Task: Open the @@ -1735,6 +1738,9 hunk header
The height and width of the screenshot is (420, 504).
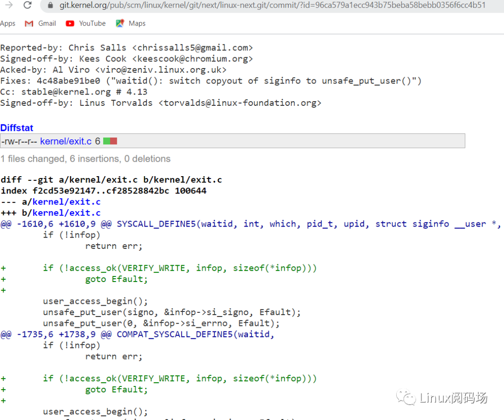Action: pos(137,334)
